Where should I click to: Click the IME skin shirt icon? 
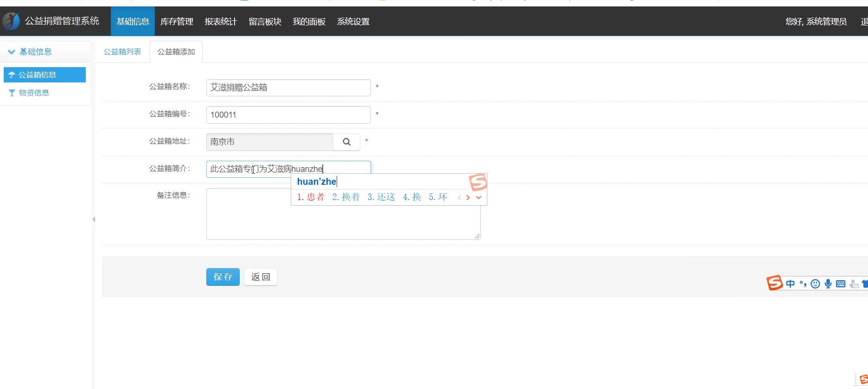tap(865, 283)
